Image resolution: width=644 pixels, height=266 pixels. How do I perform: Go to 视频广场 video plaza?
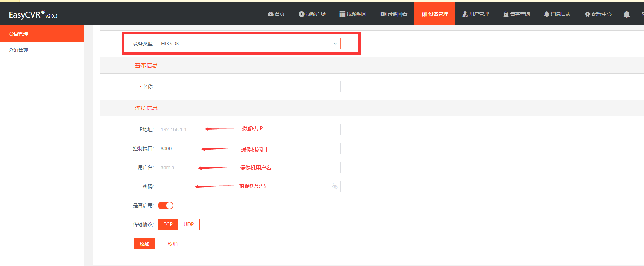[312, 14]
